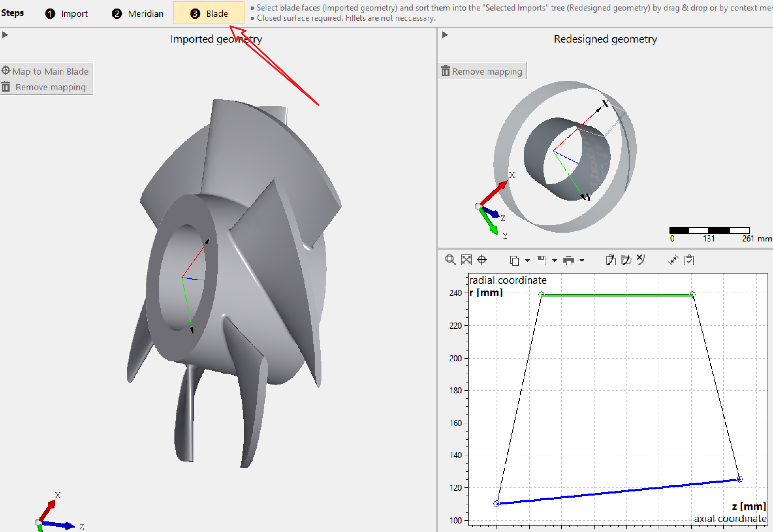Click the zoom window magnifier icon
The height and width of the screenshot is (532, 773).
click(451, 260)
